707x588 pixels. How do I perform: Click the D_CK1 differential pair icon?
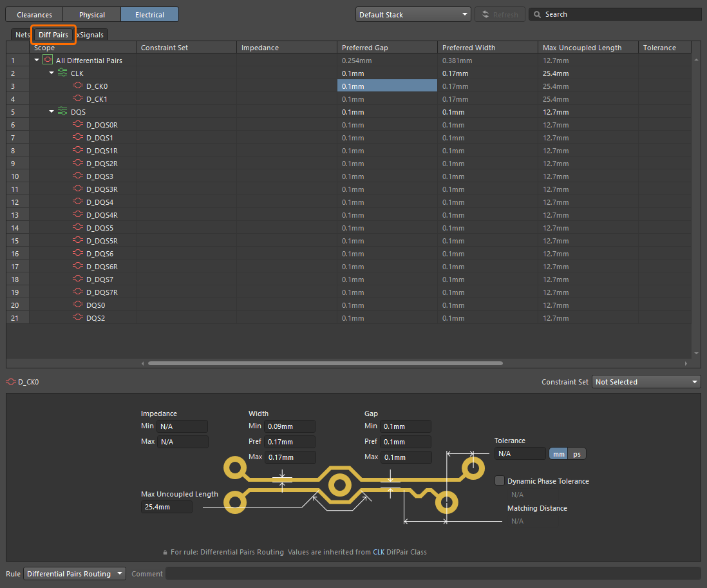pos(79,99)
